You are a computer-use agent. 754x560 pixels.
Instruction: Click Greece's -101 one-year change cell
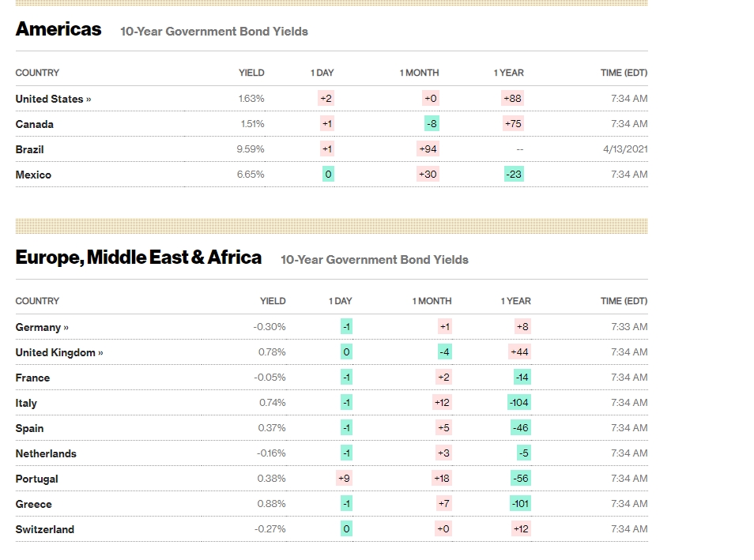click(519, 504)
